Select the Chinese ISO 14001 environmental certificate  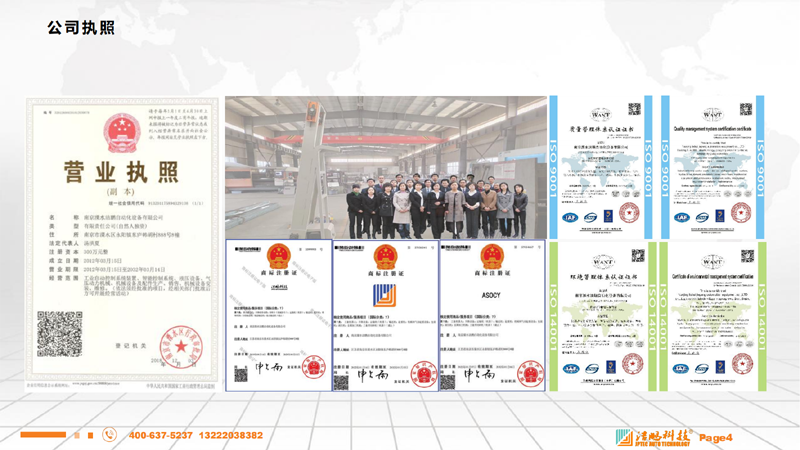(x=603, y=316)
